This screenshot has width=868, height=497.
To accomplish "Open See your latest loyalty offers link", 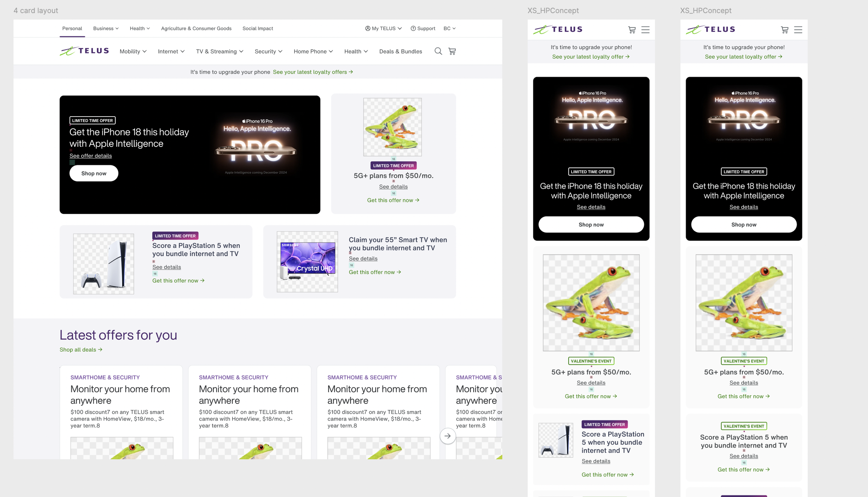I will tap(312, 72).
